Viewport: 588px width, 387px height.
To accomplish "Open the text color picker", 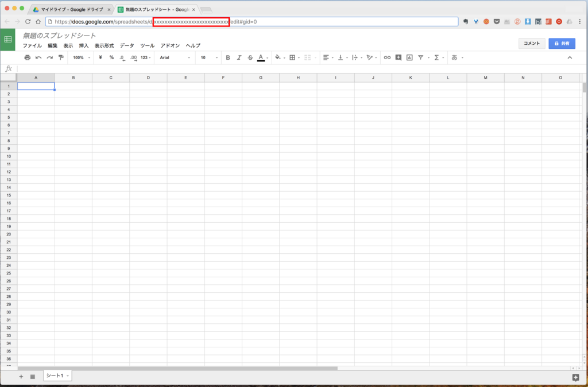I will click(x=262, y=58).
